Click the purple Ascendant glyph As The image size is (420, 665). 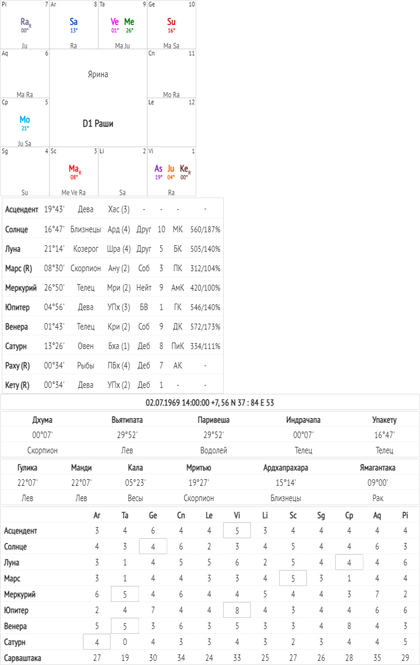click(158, 168)
